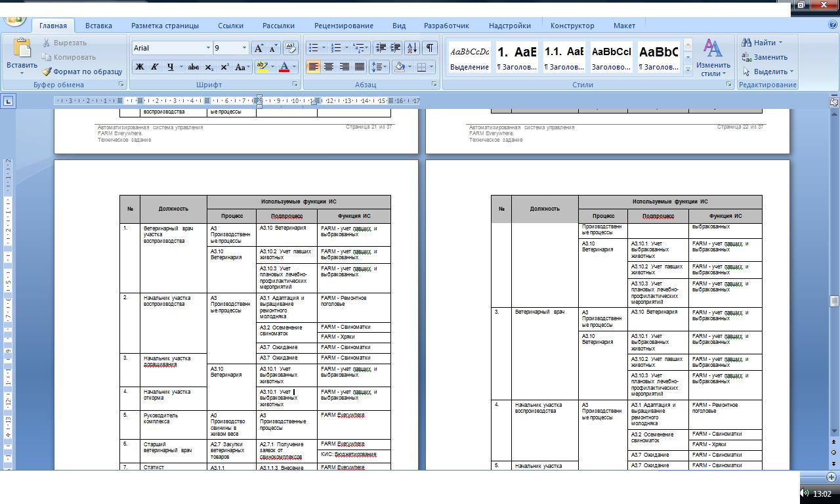Toggle italic (К) formatting
840x504 pixels.
point(155,67)
